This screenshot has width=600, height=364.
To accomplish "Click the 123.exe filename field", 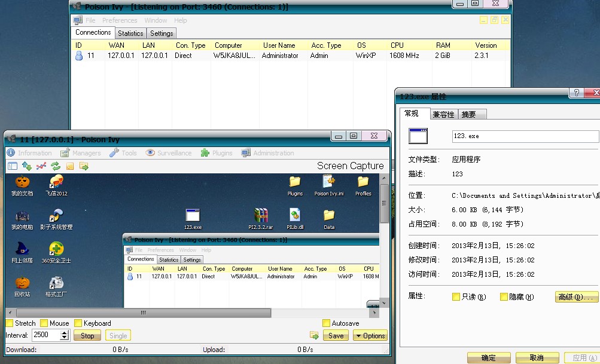I will (x=525, y=136).
